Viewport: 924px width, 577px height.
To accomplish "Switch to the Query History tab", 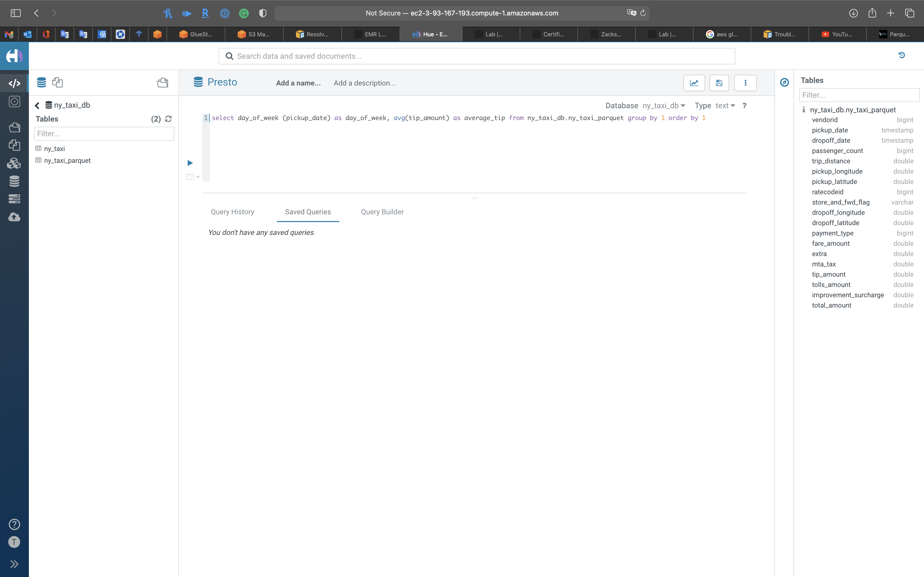I will pyautogui.click(x=232, y=212).
